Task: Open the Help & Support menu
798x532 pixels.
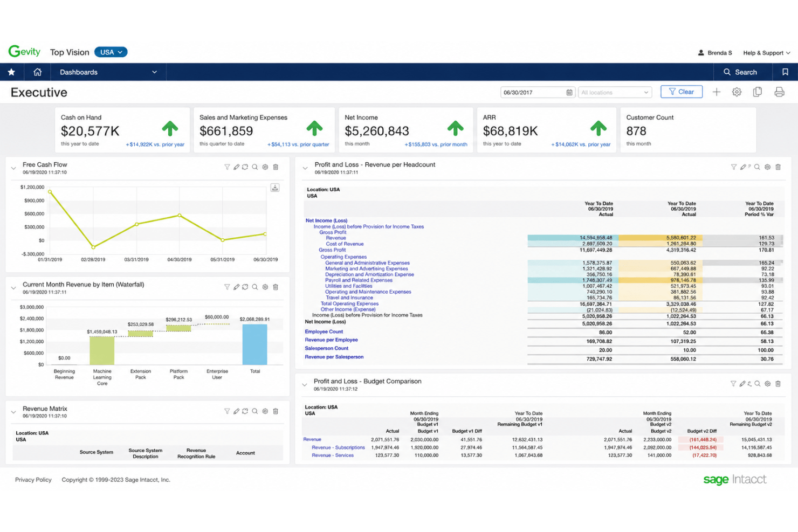Action: (x=766, y=53)
